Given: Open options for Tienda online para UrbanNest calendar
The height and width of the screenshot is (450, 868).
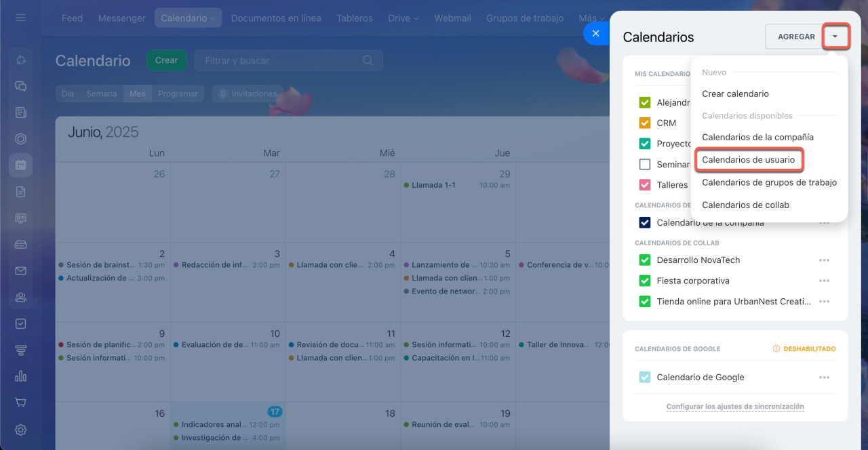Looking at the screenshot, I should pyautogui.click(x=824, y=302).
